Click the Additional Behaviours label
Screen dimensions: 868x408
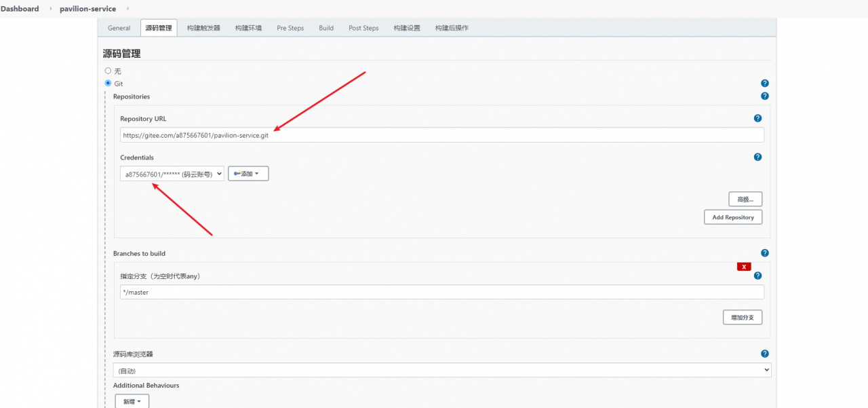click(x=146, y=385)
